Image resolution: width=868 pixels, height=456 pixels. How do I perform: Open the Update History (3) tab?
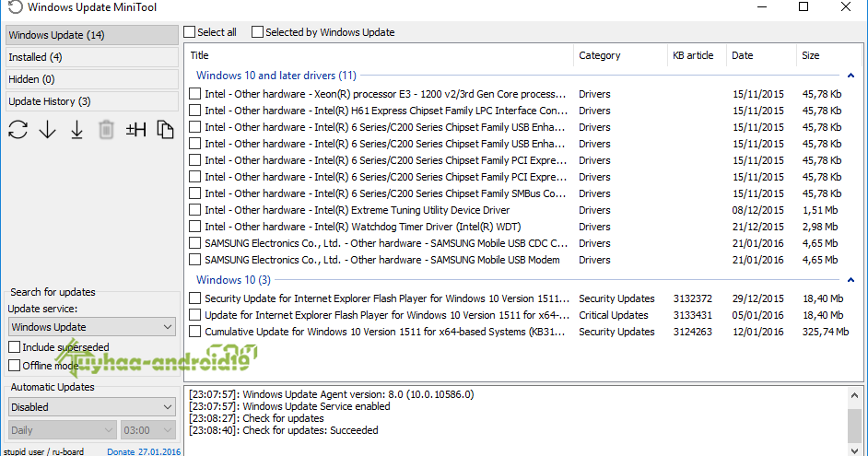[x=92, y=101]
